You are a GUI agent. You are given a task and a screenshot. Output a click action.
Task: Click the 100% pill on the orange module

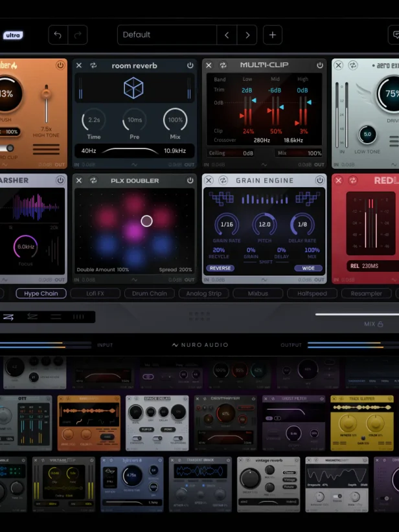pyautogui.click(x=10, y=132)
